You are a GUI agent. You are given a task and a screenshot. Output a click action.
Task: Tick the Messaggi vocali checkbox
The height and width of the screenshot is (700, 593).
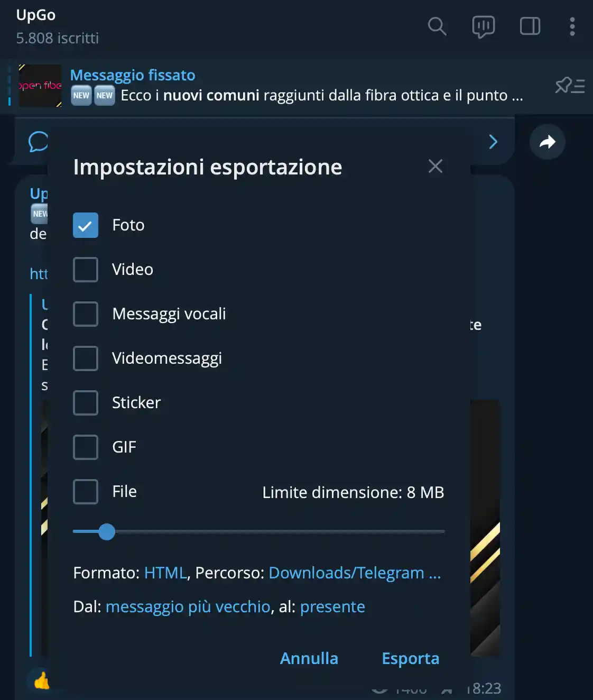pos(86,314)
